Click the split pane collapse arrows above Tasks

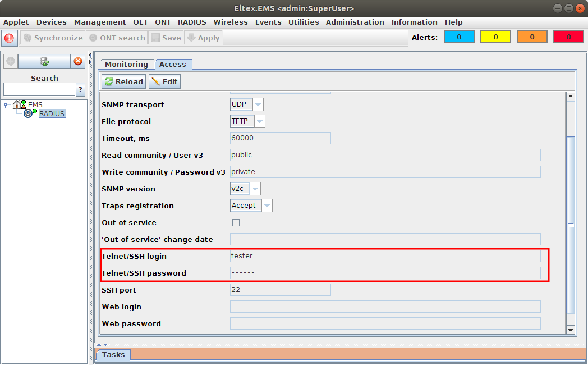(102, 344)
